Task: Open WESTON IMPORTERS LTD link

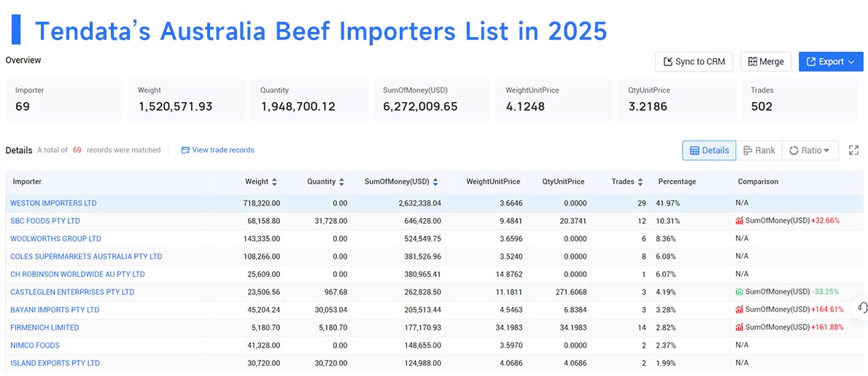Action: click(x=53, y=203)
